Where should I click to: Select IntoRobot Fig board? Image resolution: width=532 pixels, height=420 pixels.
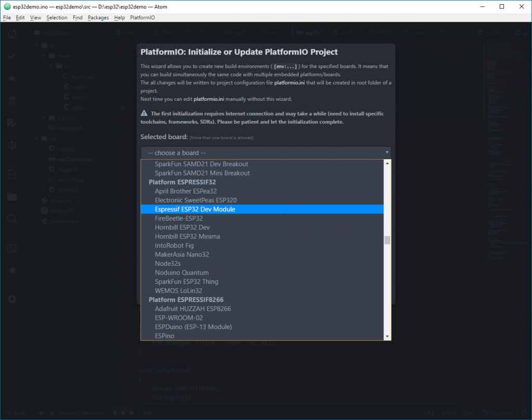(262, 246)
